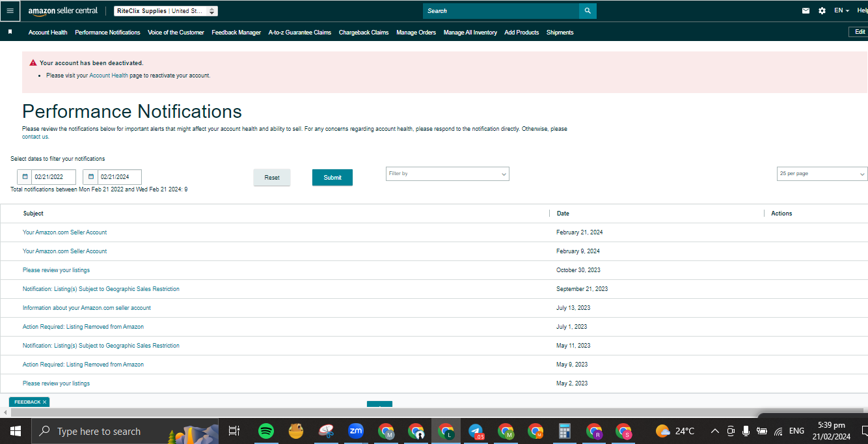Click the bookmark flag icon in navigation bar
The image size is (868, 444).
click(x=10, y=32)
